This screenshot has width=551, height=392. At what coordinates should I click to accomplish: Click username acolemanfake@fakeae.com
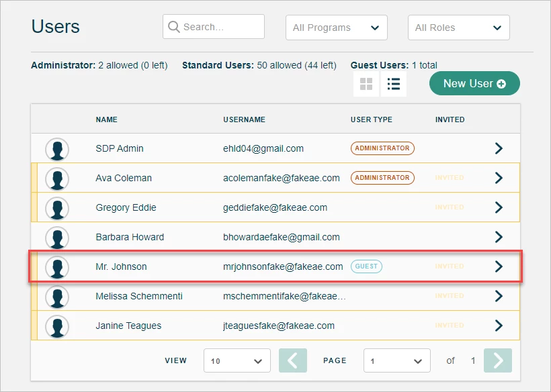[282, 178]
